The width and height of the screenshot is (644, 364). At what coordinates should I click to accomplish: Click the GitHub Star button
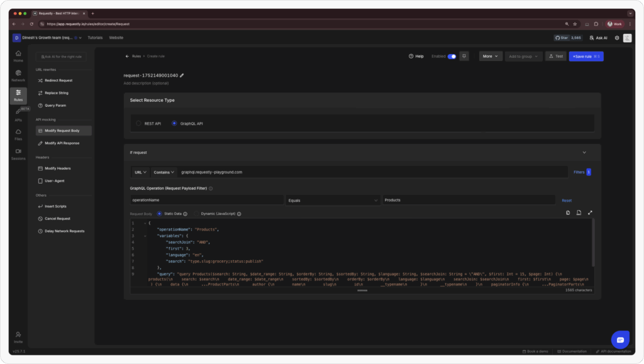point(568,38)
